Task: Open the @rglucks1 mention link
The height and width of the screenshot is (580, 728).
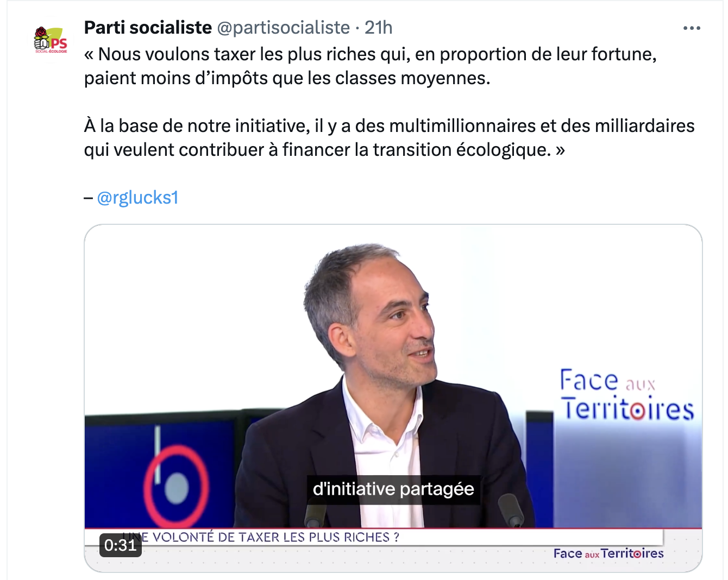Action: click(x=137, y=198)
